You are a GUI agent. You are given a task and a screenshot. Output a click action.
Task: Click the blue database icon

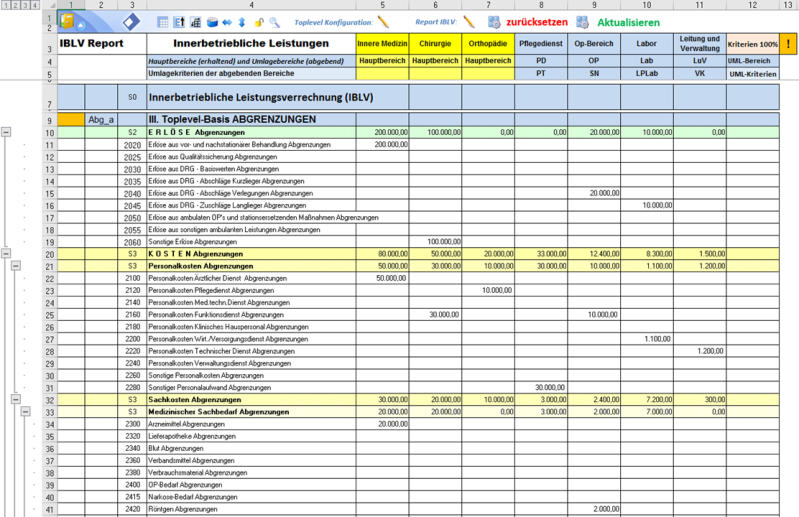tap(212, 21)
